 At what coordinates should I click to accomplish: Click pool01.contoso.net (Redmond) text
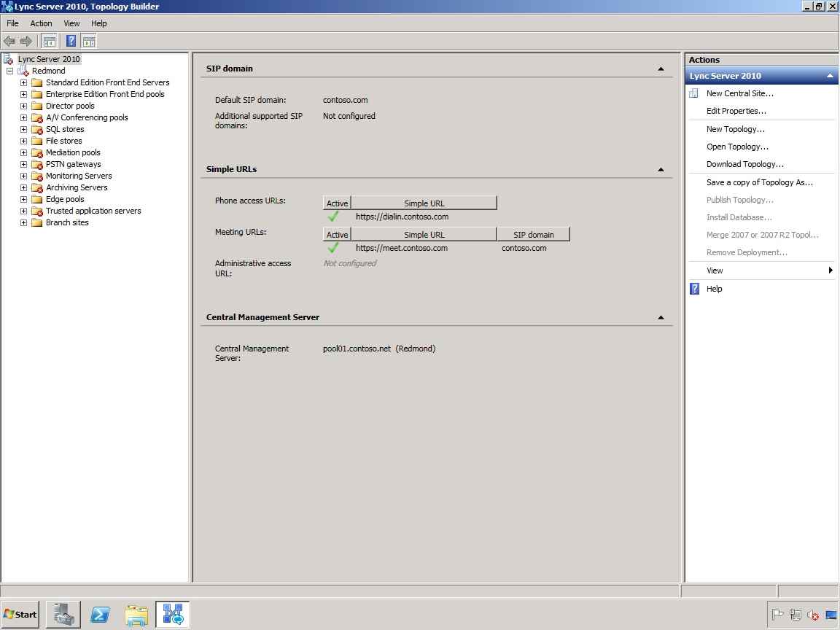[379, 349]
